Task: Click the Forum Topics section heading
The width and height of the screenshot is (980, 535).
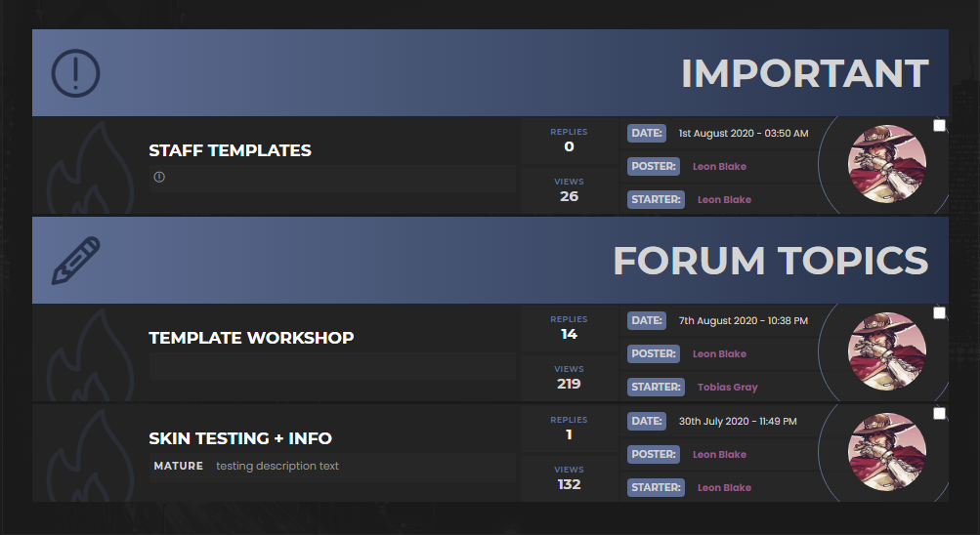Action: pos(770,261)
